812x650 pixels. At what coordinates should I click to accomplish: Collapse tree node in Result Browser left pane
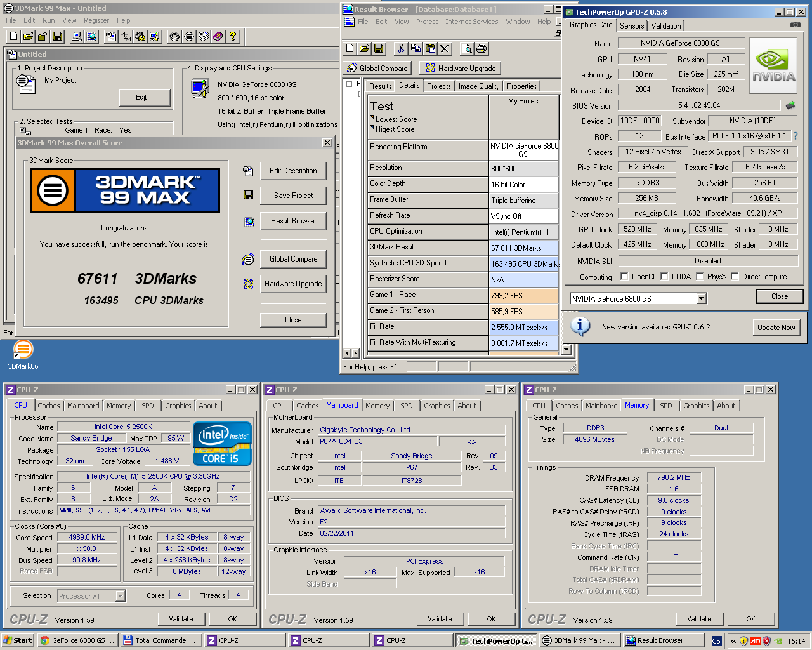pos(350,84)
